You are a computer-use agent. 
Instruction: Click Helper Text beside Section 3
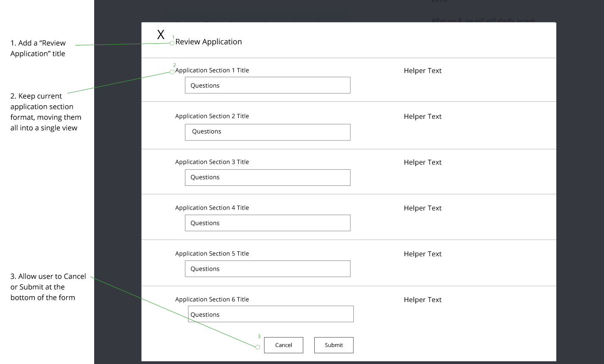(x=422, y=162)
